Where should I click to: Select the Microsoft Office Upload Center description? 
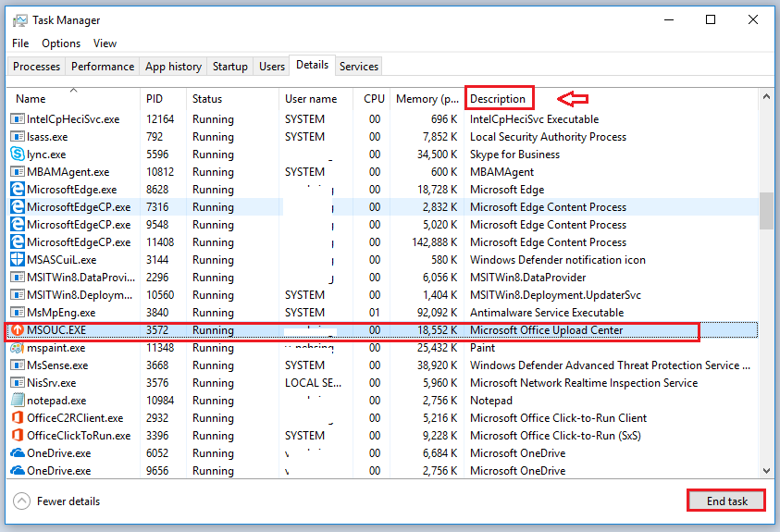[546, 330]
